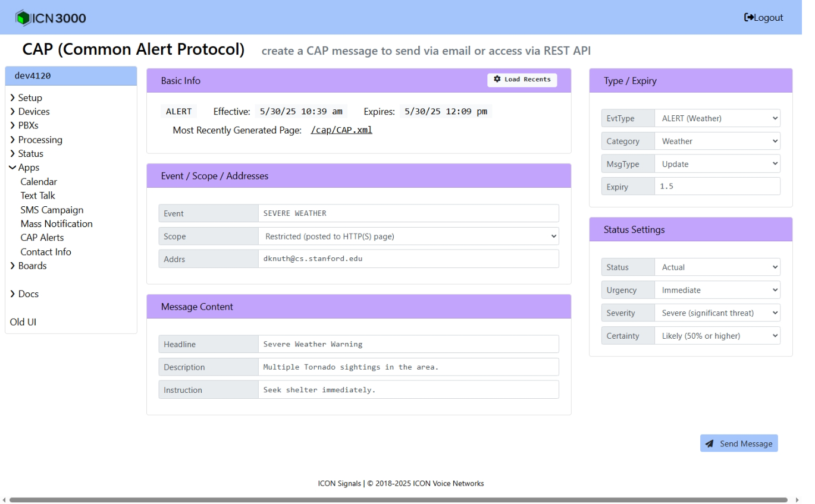Select the Urgency dropdown

[717, 291]
